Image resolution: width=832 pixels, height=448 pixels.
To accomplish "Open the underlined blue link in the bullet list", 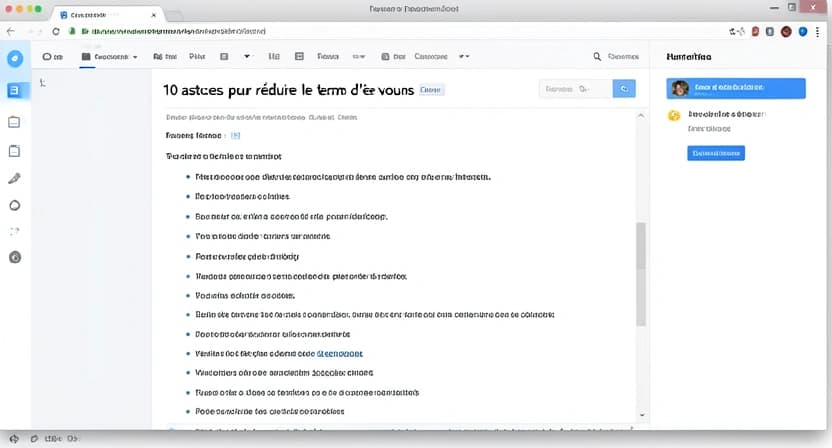I will [340, 354].
